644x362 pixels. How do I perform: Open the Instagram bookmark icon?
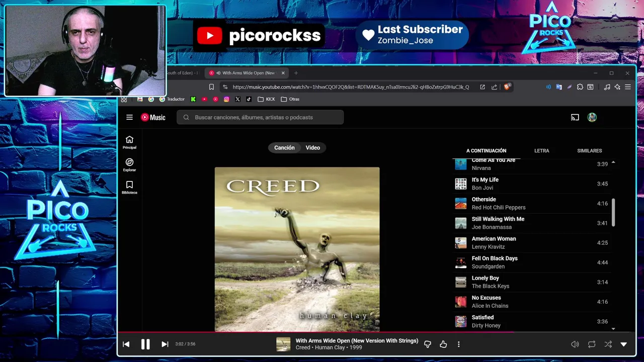[226, 99]
